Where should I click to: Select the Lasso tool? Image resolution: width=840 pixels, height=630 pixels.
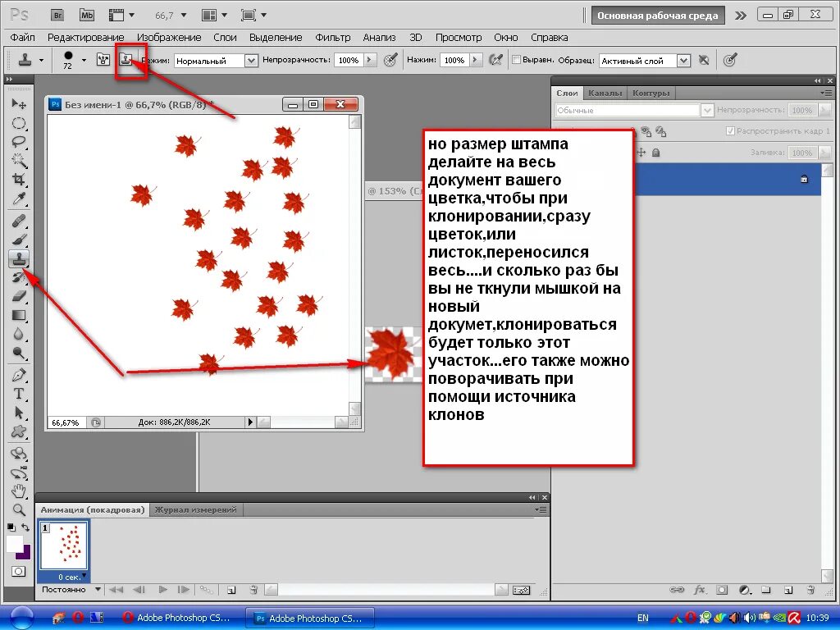tap(19, 142)
